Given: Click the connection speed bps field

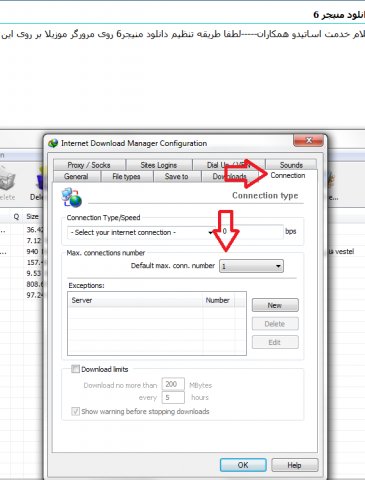Looking at the screenshot, I should (x=251, y=231).
